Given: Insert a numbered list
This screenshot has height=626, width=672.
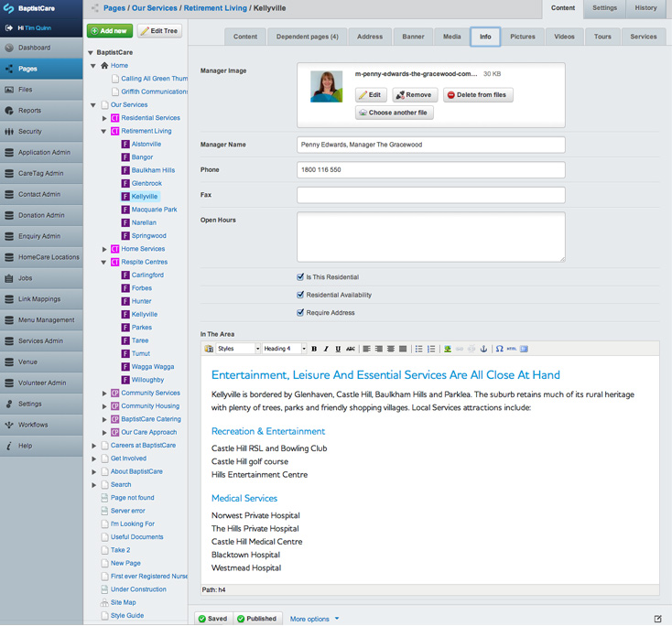Looking at the screenshot, I should coord(431,349).
